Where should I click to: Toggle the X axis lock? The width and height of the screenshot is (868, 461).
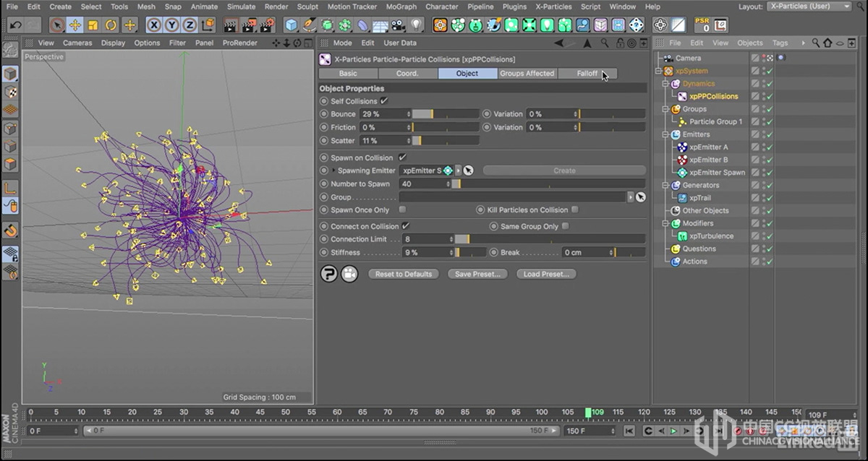(153, 25)
